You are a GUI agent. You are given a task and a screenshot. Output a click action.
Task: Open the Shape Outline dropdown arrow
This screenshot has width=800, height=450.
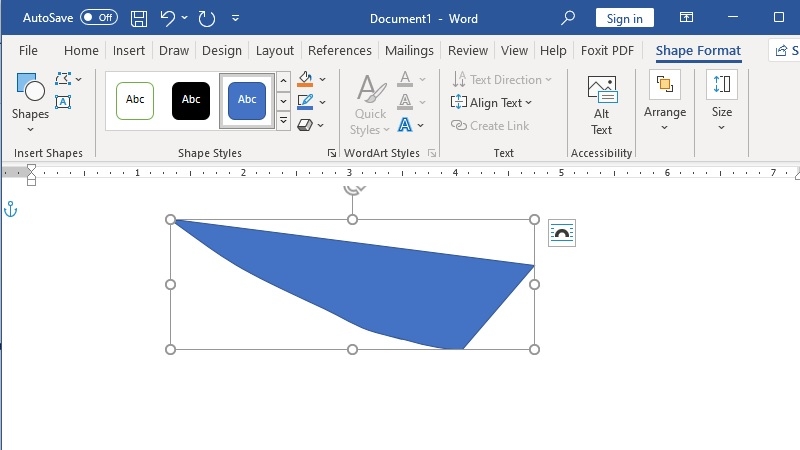click(x=322, y=102)
